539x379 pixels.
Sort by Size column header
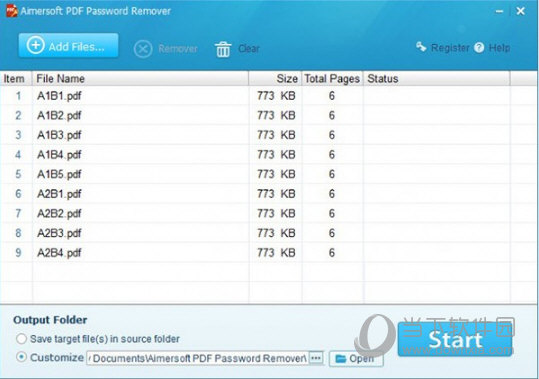(275, 79)
